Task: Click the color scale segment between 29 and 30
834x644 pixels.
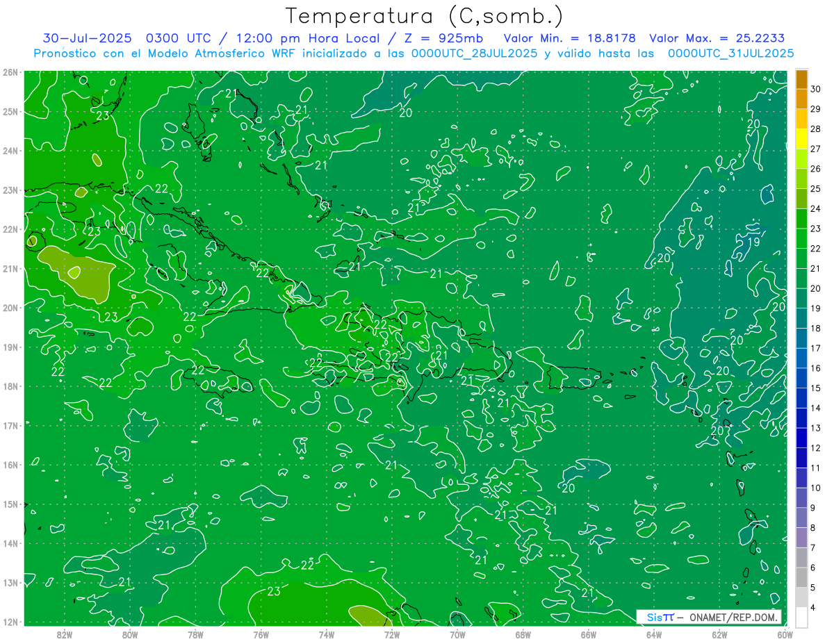Action: [x=801, y=99]
